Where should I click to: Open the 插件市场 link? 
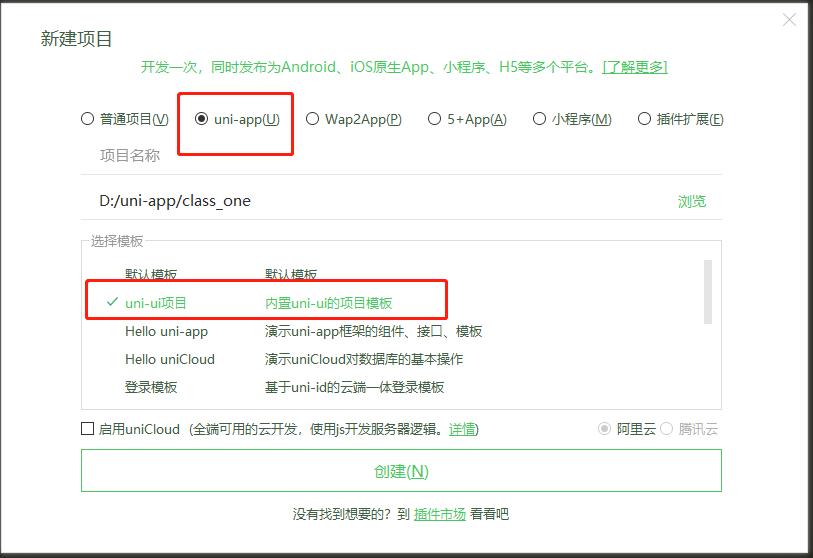pos(440,514)
